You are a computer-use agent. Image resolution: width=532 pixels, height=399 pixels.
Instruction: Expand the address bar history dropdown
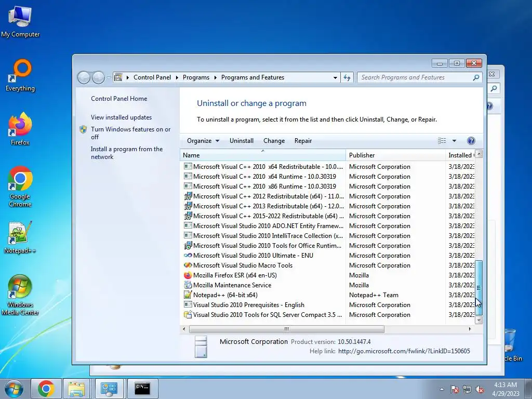tap(335, 78)
